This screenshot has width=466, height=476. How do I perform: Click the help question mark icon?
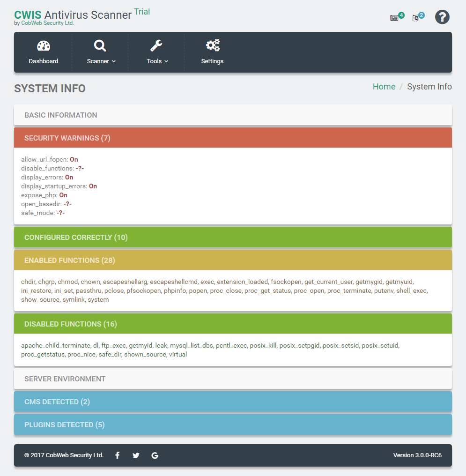(x=442, y=17)
